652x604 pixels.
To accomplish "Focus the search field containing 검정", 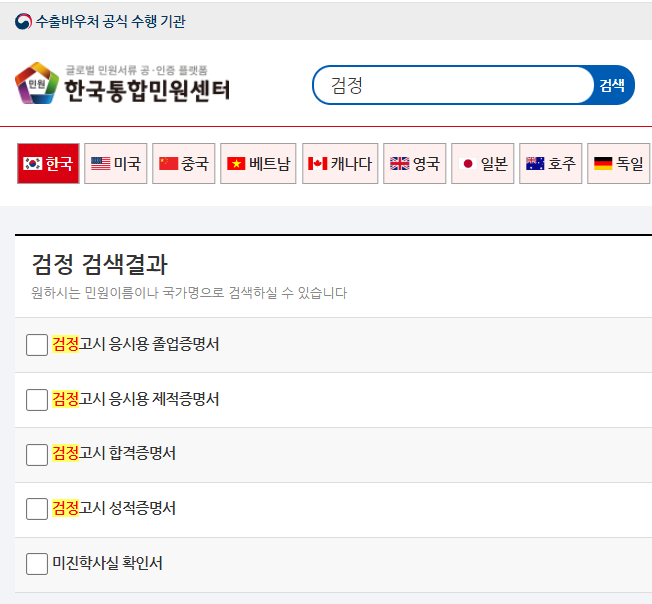I will (453, 85).
